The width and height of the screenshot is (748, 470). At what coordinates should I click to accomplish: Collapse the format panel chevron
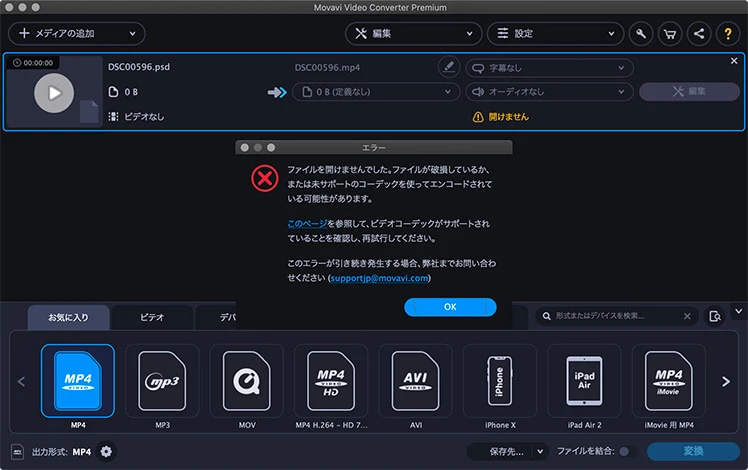tap(738, 312)
